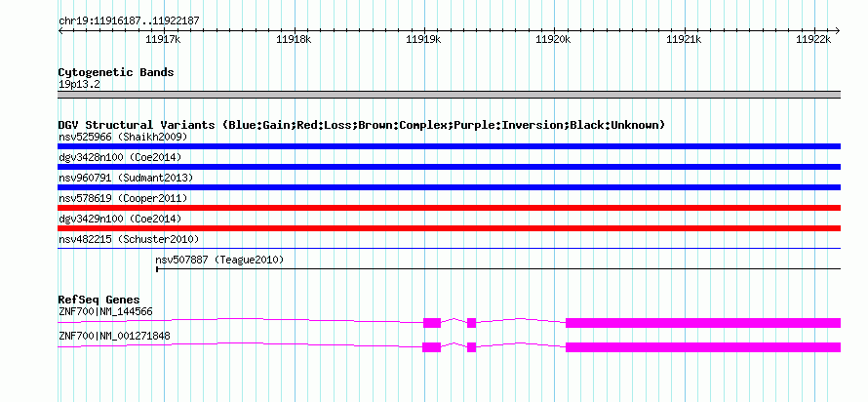Click the red dgv3429n100 loss bar
This screenshot has width=868, height=402.
pos(449,228)
